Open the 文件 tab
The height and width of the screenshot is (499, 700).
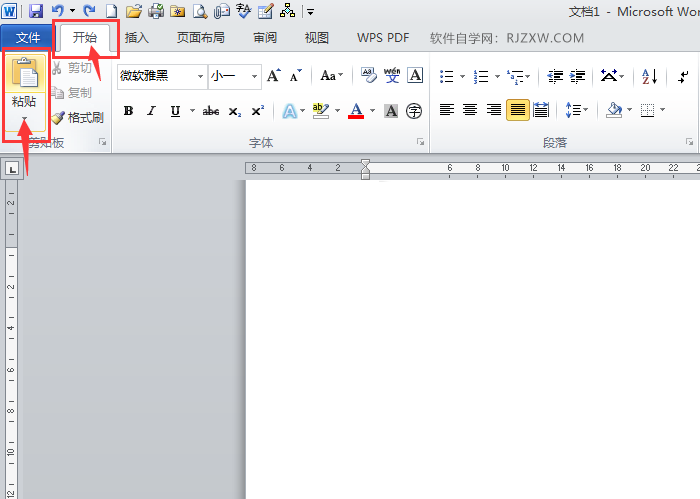[x=28, y=38]
